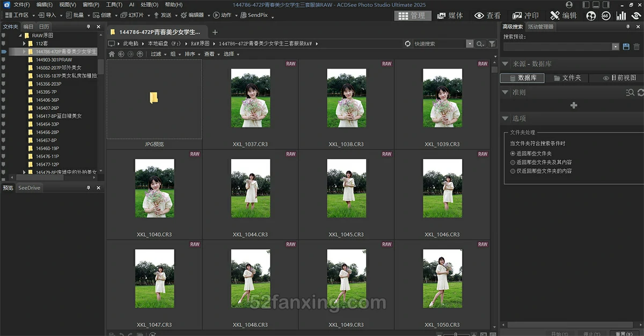Click the Home icon in navigation bar
644x336 pixels.
(112, 54)
